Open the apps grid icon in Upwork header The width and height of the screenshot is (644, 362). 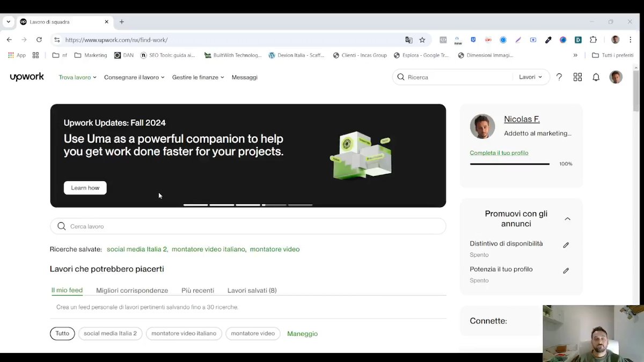pos(577,77)
